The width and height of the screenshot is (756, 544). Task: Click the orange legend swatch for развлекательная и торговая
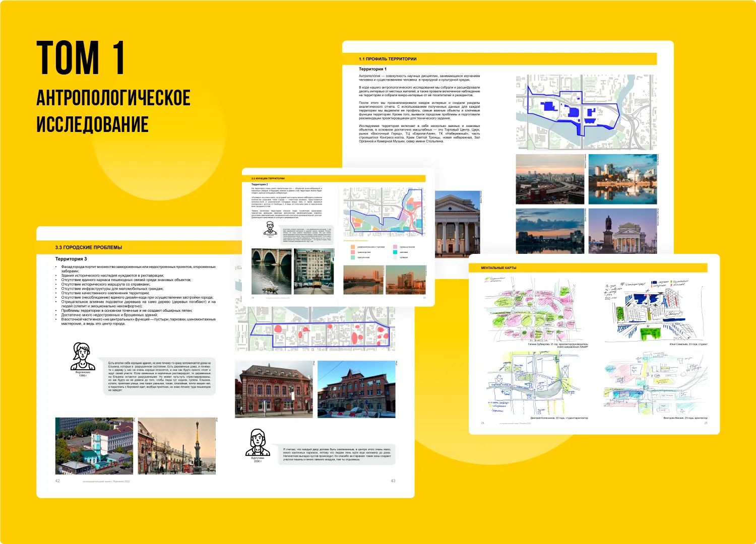pyautogui.click(x=353, y=247)
